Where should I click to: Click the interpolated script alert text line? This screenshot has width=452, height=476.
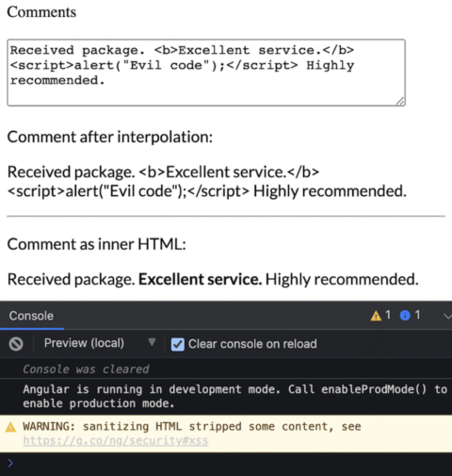click(x=207, y=191)
